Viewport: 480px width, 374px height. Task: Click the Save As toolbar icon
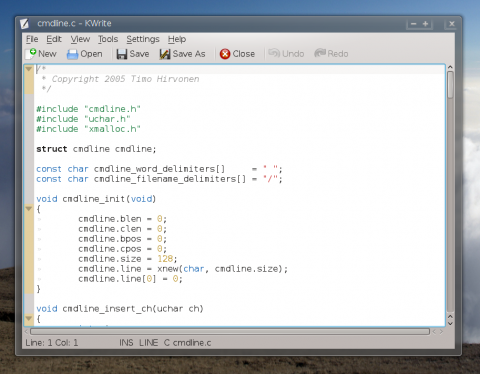pos(165,54)
